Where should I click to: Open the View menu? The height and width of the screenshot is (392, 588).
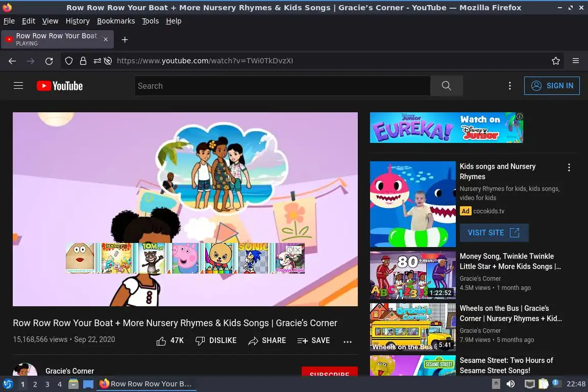[50, 21]
